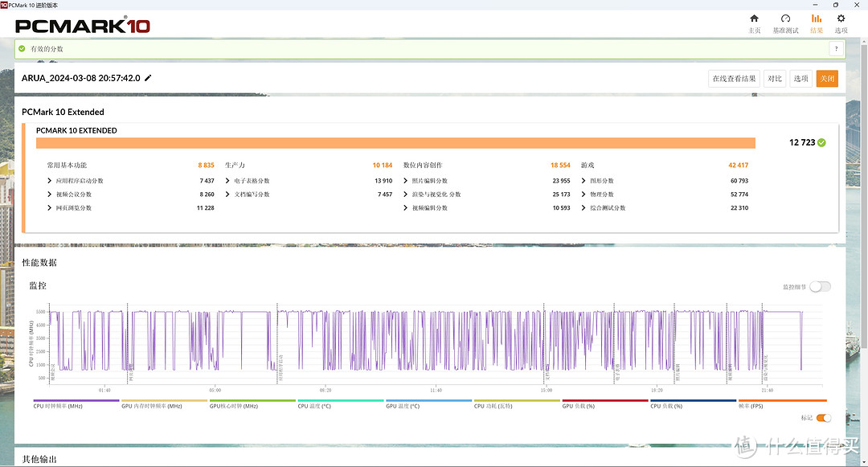This screenshot has height=467, width=868.
Task: Click the 常用基本功能 score 8 835
Action: coord(206,166)
